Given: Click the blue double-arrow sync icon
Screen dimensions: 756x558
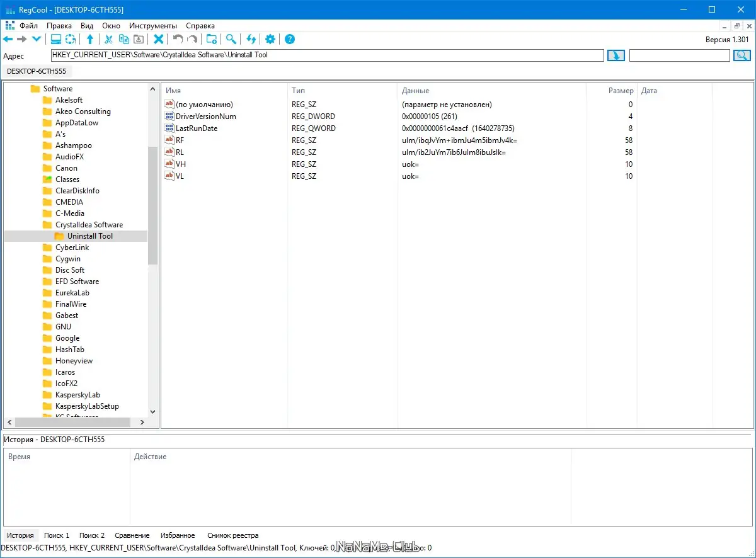Looking at the screenshot, I should (x=251, y=39).
